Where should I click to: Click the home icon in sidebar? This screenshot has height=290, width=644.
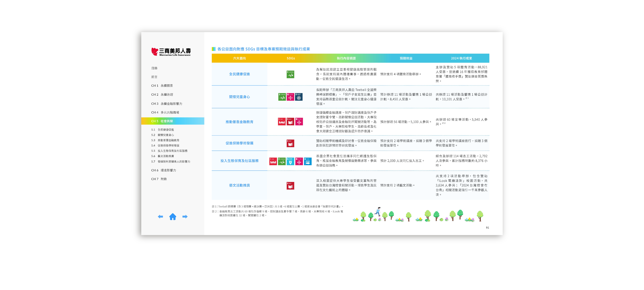coord(173,217)
